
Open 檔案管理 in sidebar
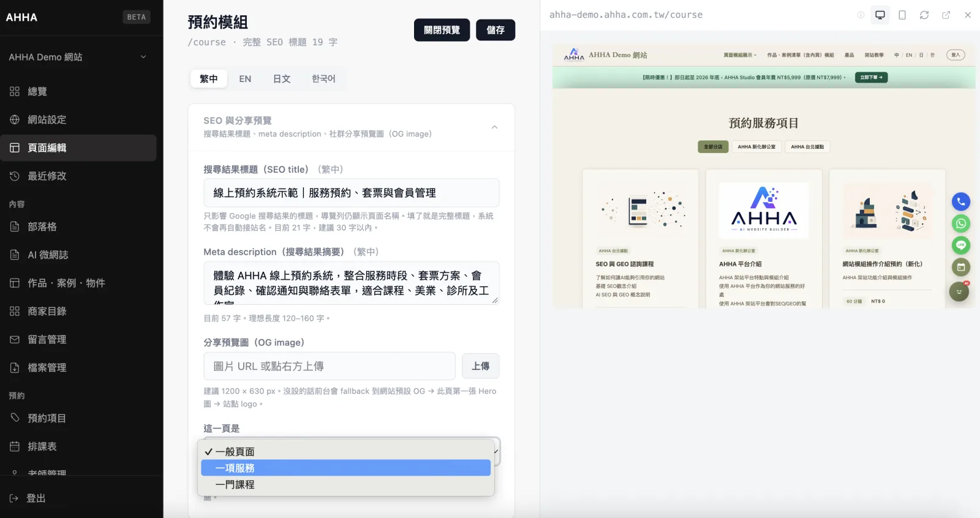78,367
